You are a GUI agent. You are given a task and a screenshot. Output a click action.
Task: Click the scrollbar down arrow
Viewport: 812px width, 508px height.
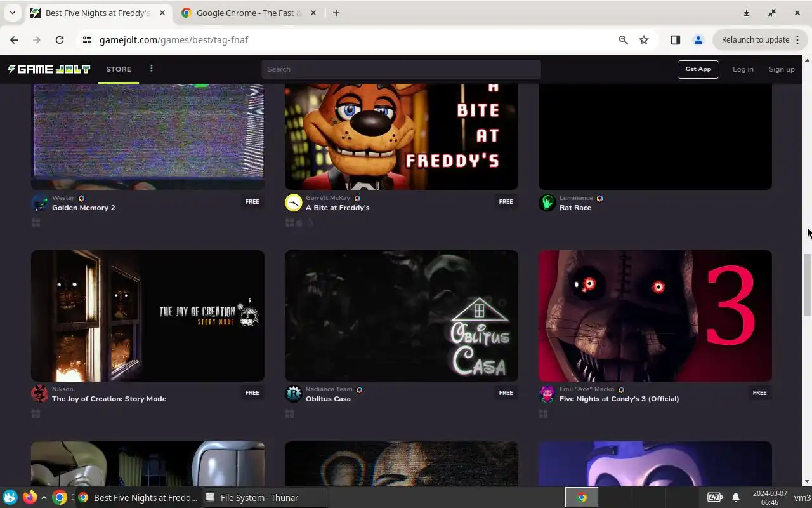(807, 482)
